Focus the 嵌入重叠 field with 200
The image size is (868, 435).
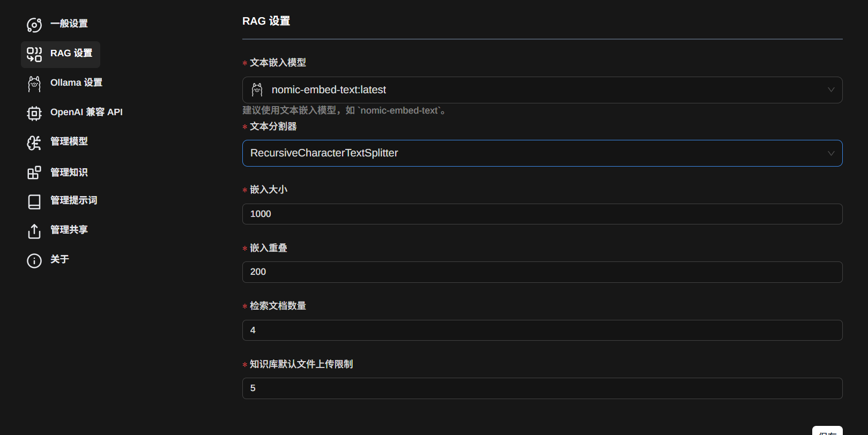542,272
